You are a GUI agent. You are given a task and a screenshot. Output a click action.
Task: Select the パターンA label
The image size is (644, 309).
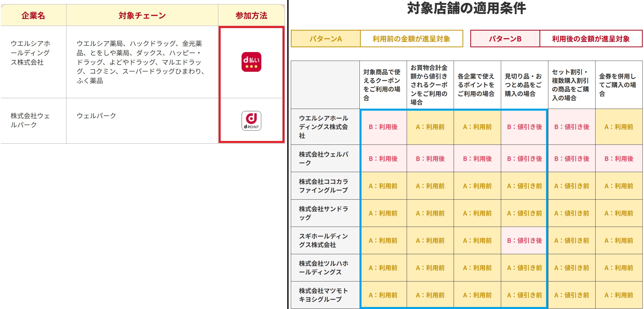click(x=326, y=39)
